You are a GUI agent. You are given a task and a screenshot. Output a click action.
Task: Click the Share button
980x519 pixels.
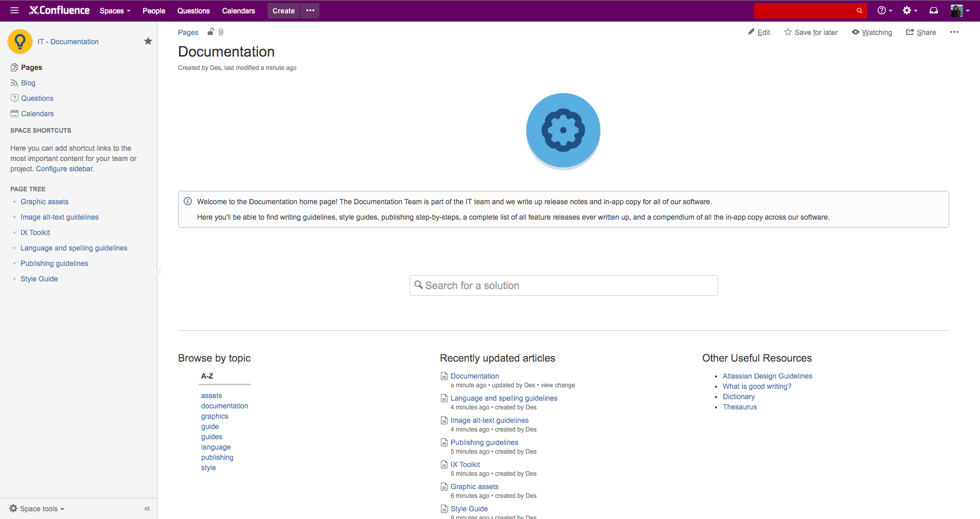[921, 32]
